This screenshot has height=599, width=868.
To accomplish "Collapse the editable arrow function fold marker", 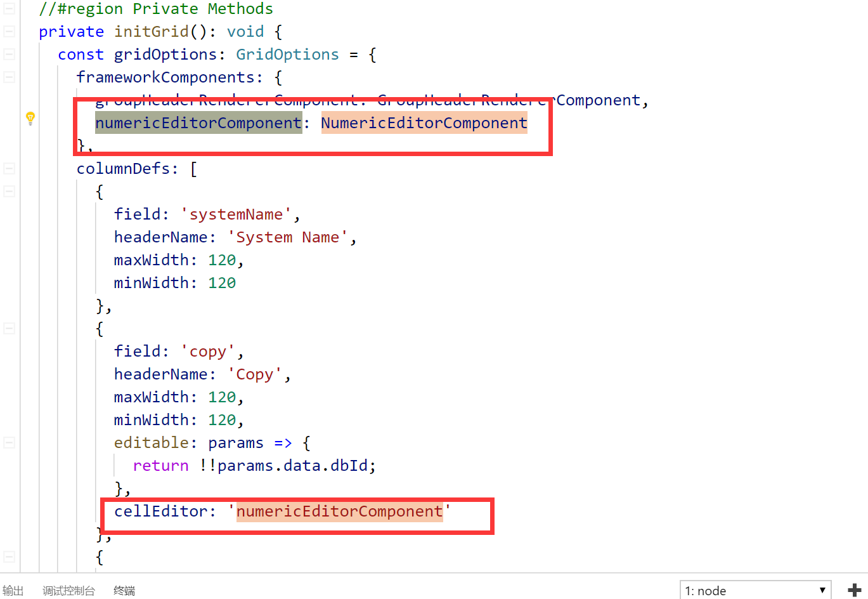I will coord(8,442).
